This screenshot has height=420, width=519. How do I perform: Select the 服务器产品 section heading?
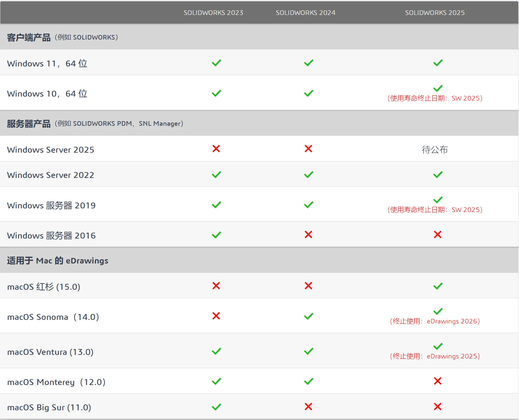coord(29,124)
